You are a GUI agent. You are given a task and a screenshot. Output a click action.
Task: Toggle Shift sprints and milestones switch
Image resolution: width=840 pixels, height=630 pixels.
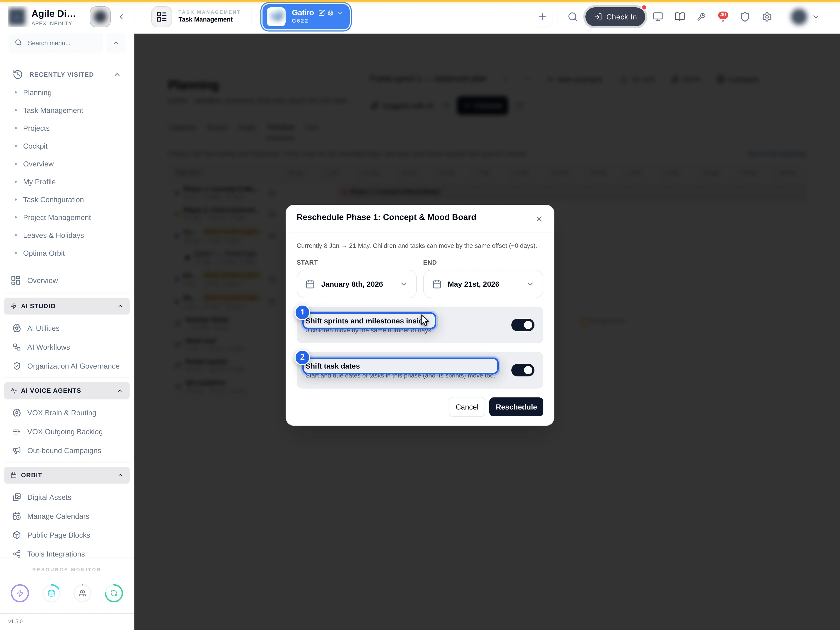[x=523, y=325]
